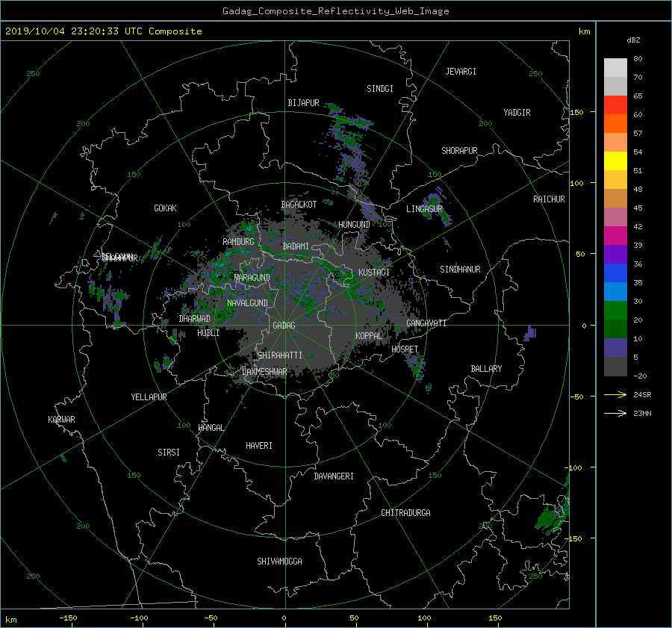The image size is (672, 628).
Task: Click the yellow 24SR arrow legend
Action: [615, 394]
